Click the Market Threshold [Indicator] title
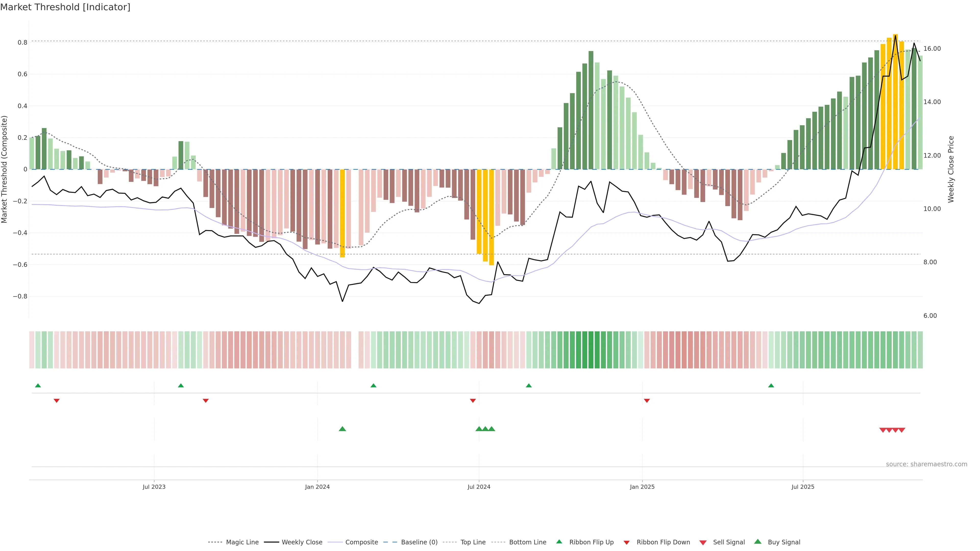Viewport: 980px width, 551px height. 65,7
